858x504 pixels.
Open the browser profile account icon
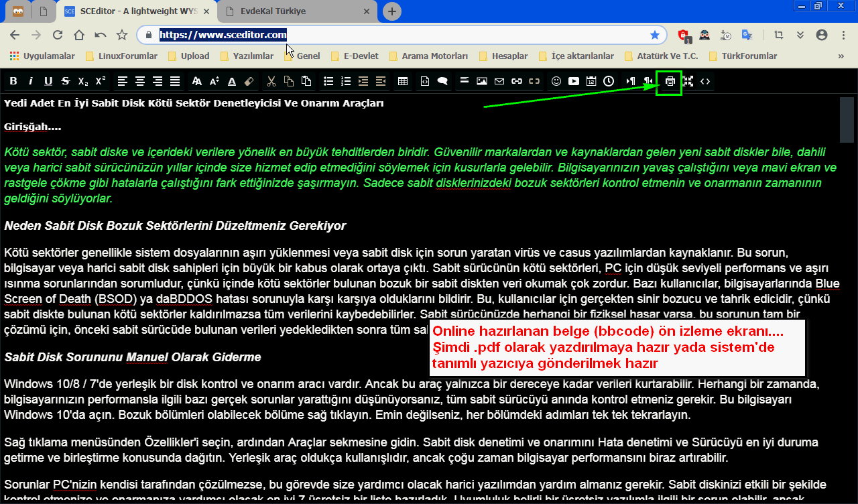coord(822,35)
